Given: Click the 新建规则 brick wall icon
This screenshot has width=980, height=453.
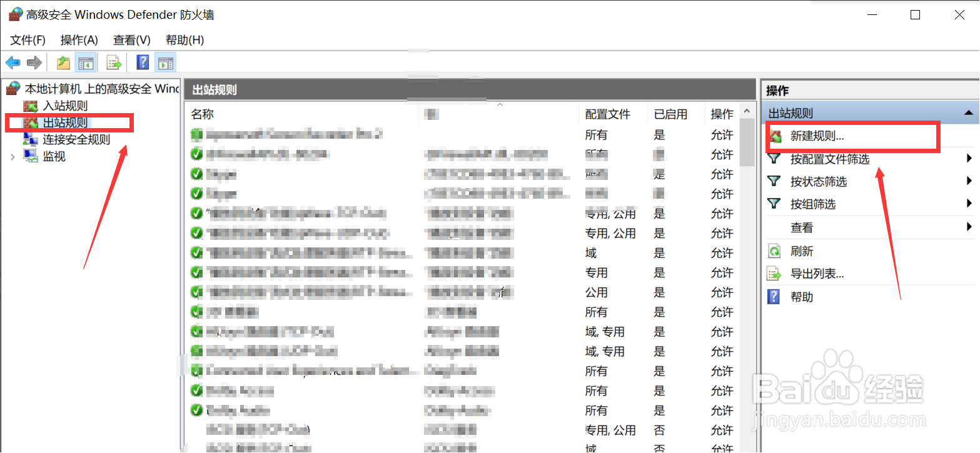Looking at the screenshot, I should (775, 136).
